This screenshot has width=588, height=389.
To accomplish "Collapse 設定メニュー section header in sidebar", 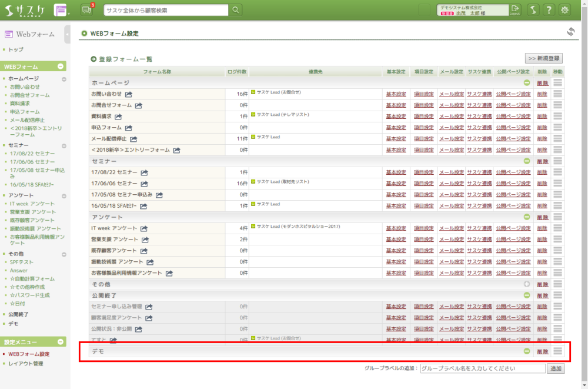I will [62, 342].
